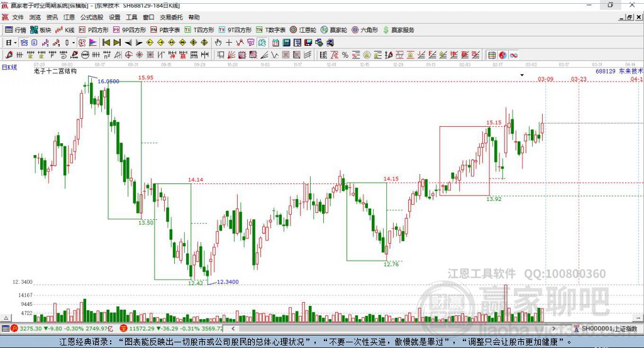Image resolution: width=644 pixels, height=348 pixels.
Task: Open the 江恩 menu
Action: pos(69,17)
